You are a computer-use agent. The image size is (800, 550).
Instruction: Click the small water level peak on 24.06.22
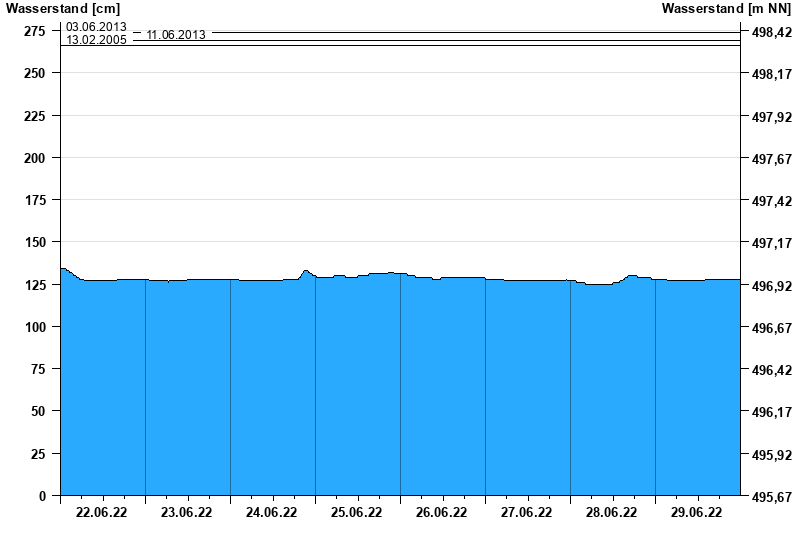[306, 272]
